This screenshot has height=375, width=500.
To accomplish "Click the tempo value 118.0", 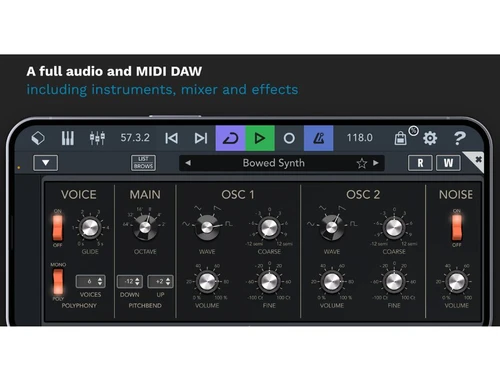I will [359, 138].
